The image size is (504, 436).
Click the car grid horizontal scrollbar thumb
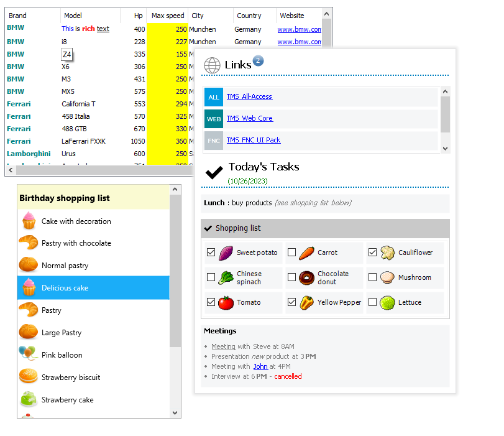(104, 170)
